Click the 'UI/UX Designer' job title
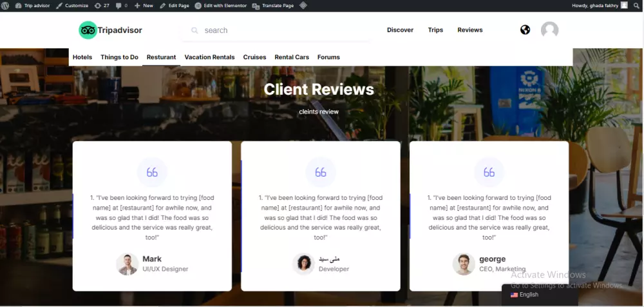Image resolution: width=644 pixels, height=307 pixels. tap(166, 269)
